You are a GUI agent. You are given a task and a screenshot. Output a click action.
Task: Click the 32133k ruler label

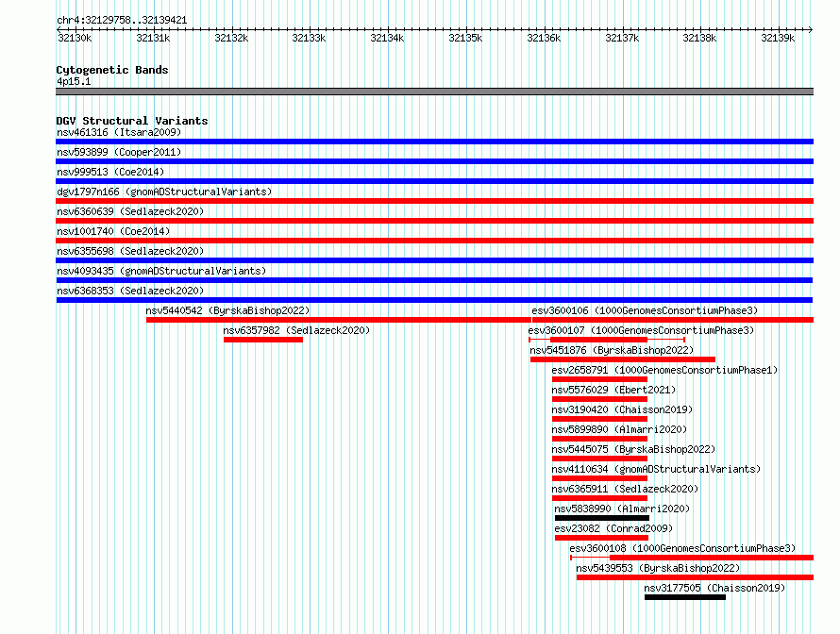tap(309, 38)
